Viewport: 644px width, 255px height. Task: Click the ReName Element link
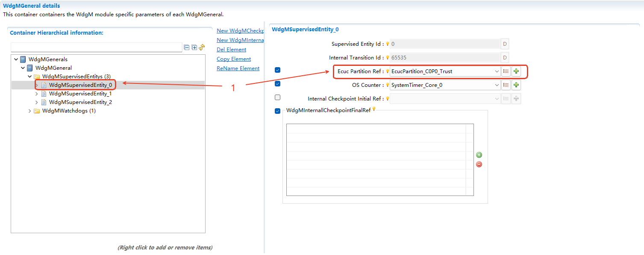click(x=238, y=68)
